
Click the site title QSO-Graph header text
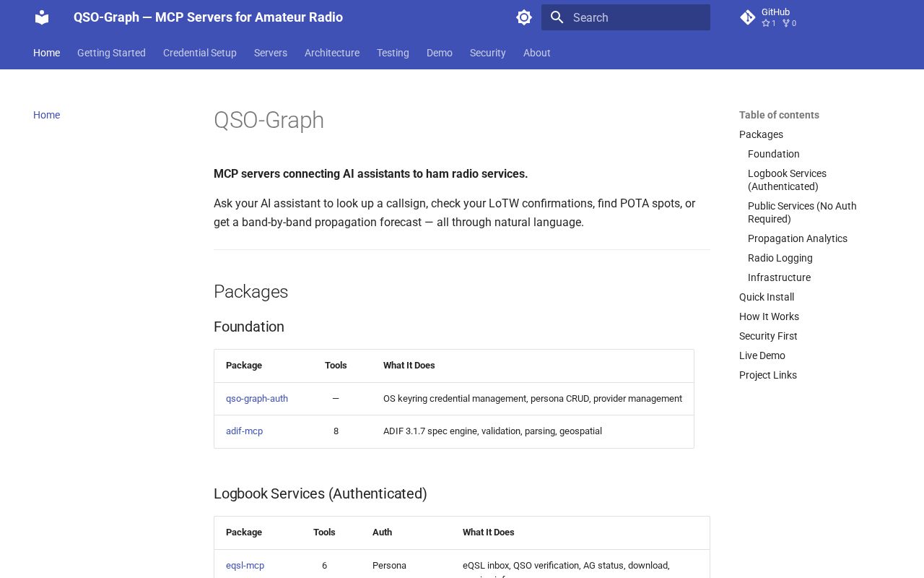pyautogui.click(x=208, y=17)
